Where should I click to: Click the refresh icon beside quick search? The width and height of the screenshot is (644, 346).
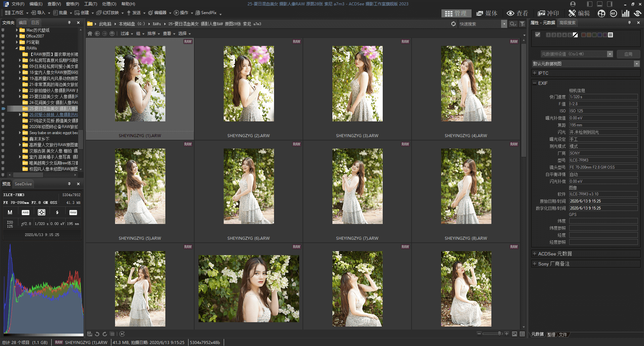point(453,24)
